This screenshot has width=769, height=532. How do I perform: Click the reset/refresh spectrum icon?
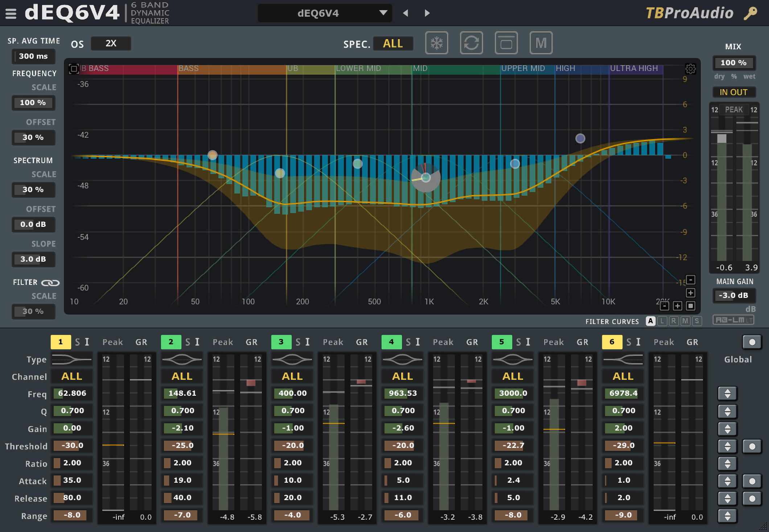(471, 43)
